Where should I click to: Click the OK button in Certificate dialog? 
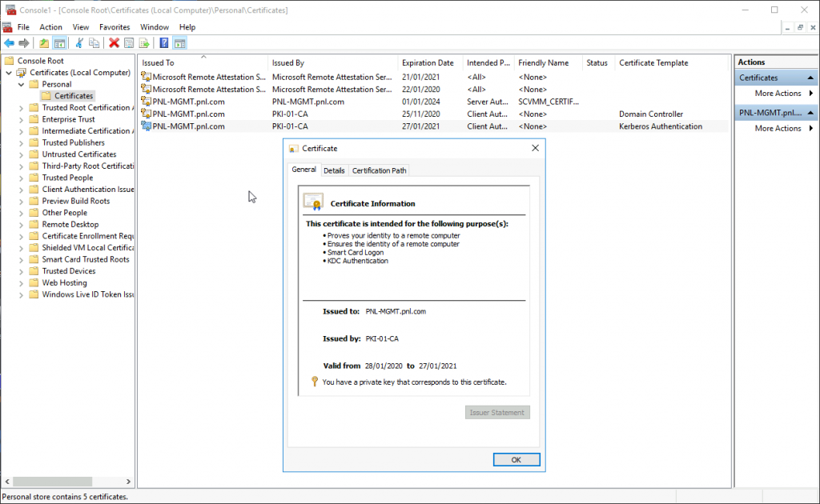coord(517,459)
